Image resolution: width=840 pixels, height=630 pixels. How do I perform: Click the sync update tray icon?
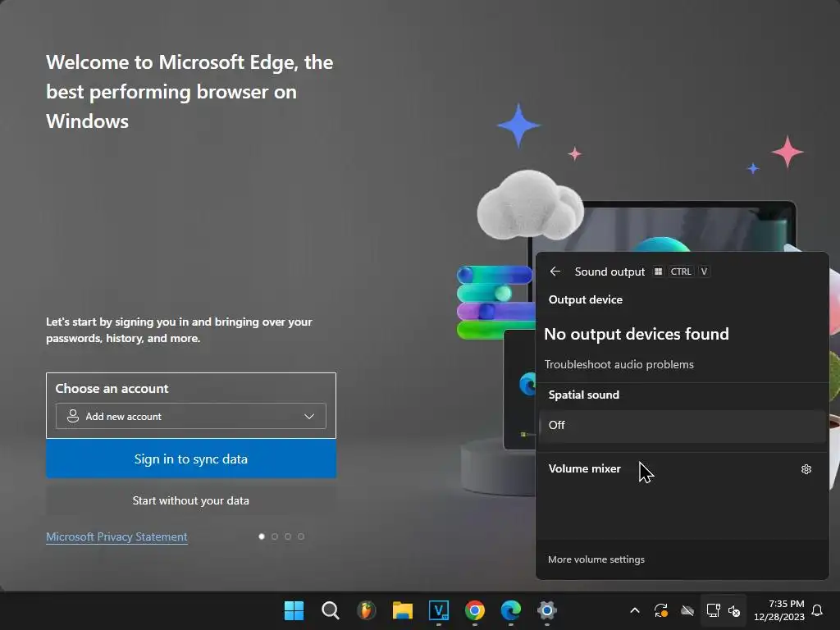[x=661, y=610]
